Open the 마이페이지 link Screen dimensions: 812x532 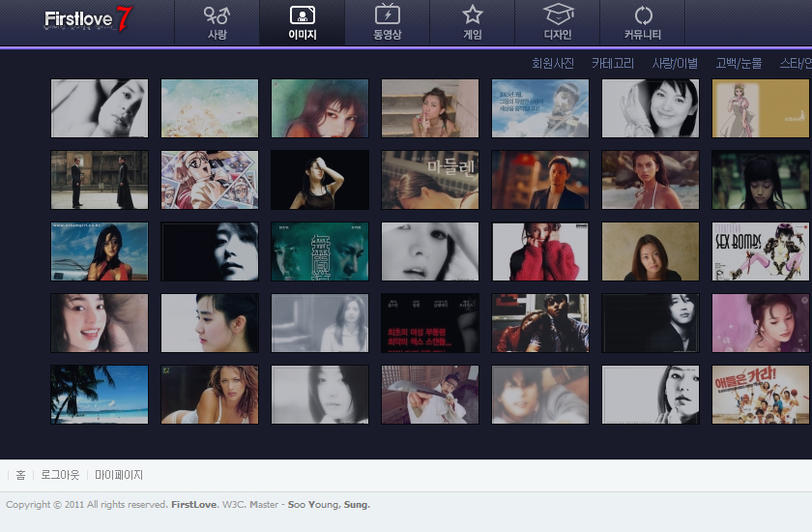pyautogui.click(x=119, y=475)
